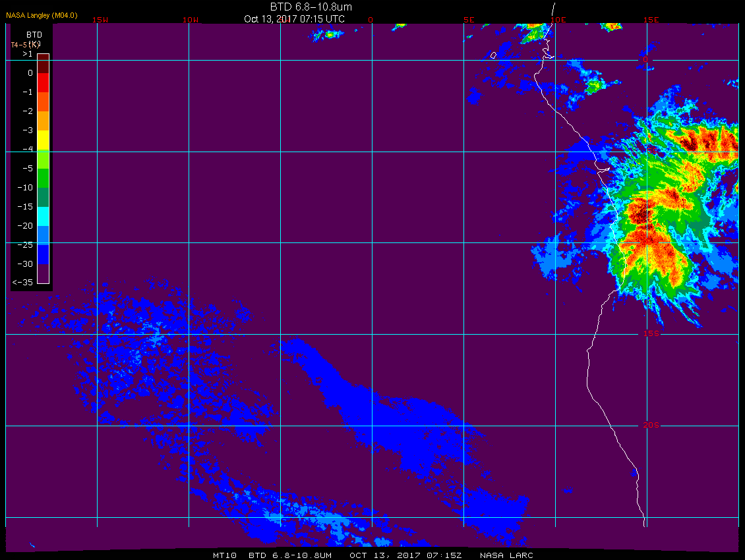Click the 10W longitude label
This screenshot has height=560, width=745.
click(191, 20)
